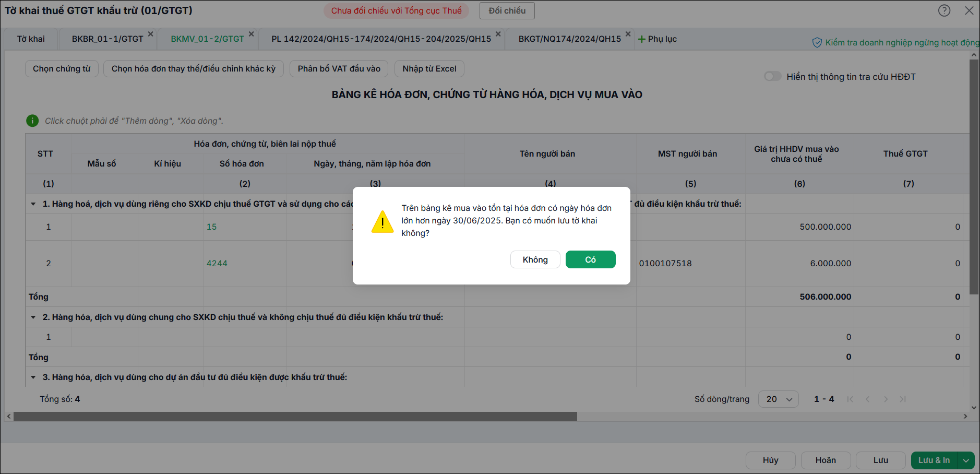980x474 pixels.
Task: Open the Lưu & In dropdown arrow
Action: (x=966, y=460)
